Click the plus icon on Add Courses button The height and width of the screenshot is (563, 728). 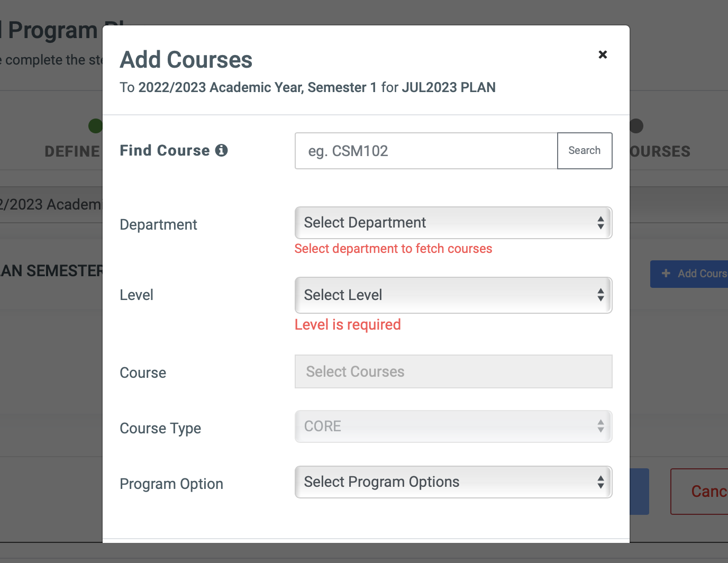click(x=667, y=274)
